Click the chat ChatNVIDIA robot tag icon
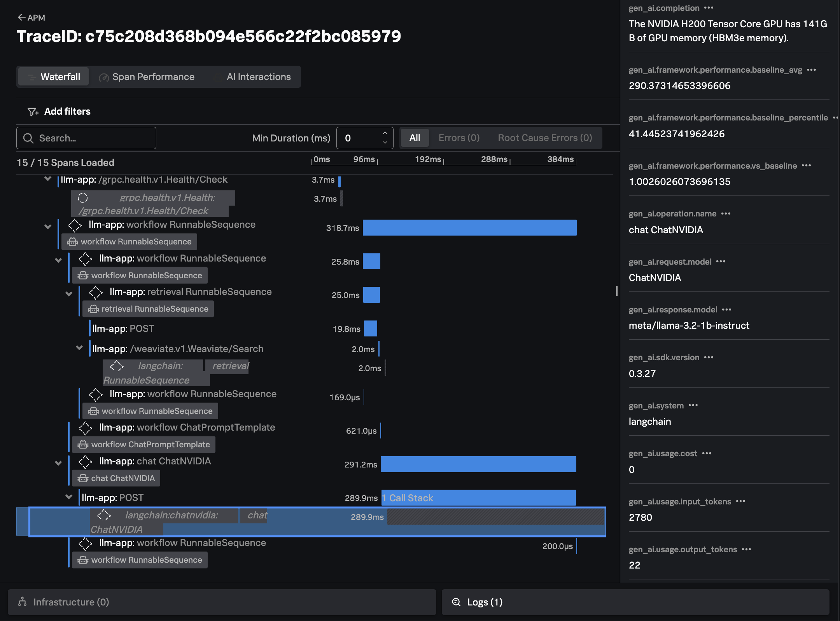The image size is (840, 621). pos(83,478)
